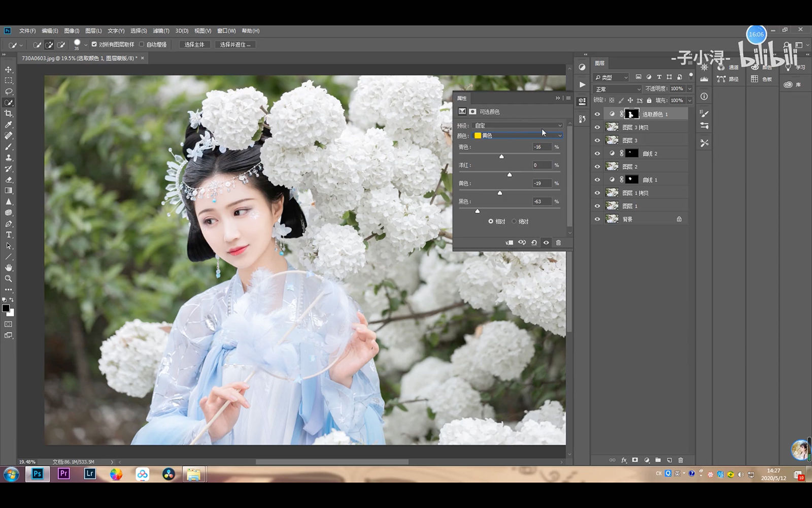812x508 pixels.
Task: Select the Crop tool
Action: point(9,114)
